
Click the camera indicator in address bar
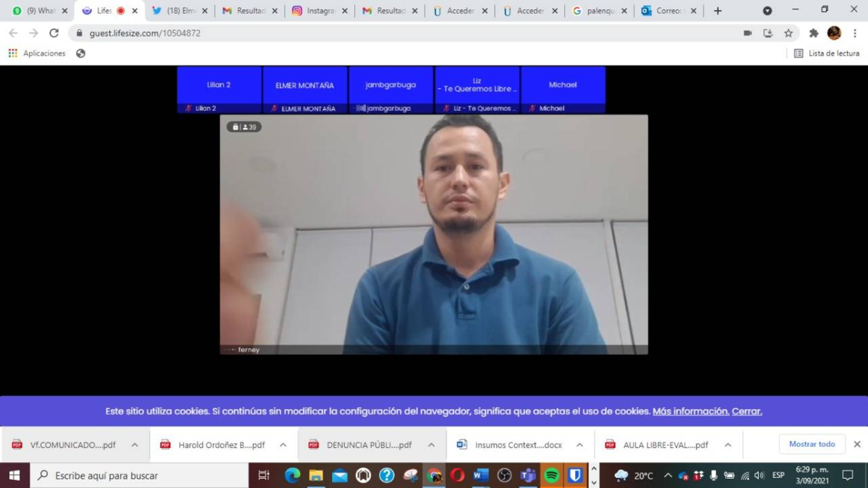coord(747,33)
